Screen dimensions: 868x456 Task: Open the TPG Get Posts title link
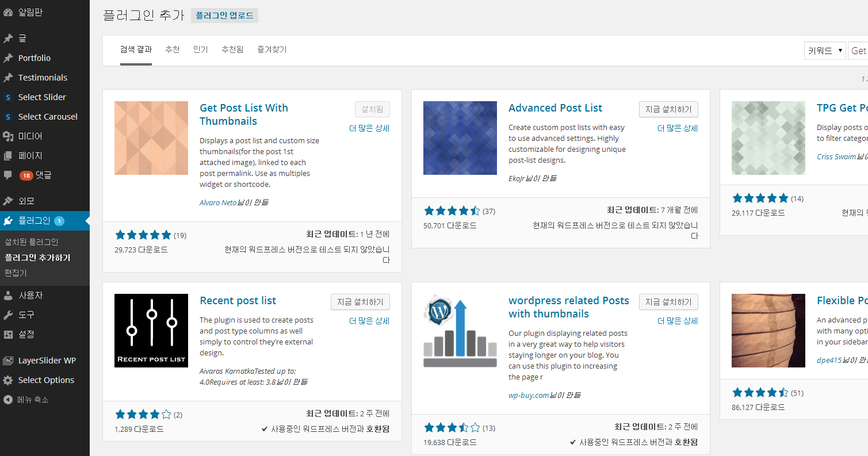point(842,108)
